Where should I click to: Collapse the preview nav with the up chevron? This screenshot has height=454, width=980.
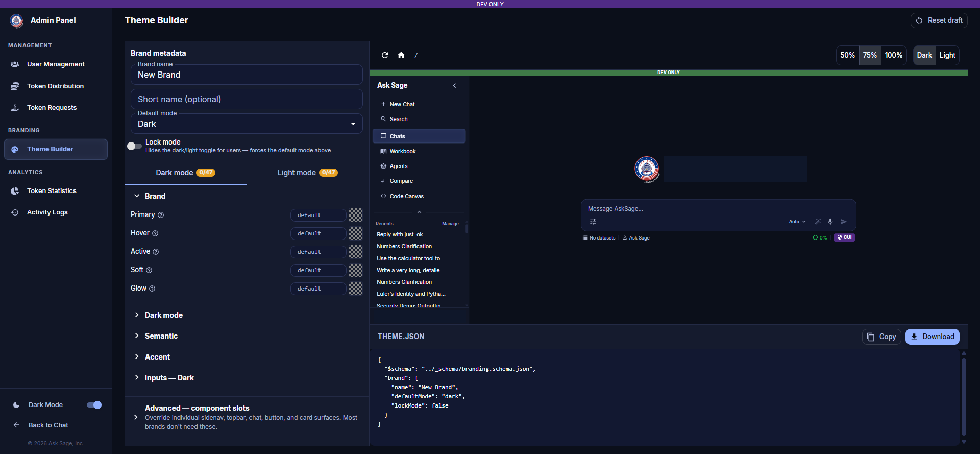pyautogui.click(x=419, y=212)
